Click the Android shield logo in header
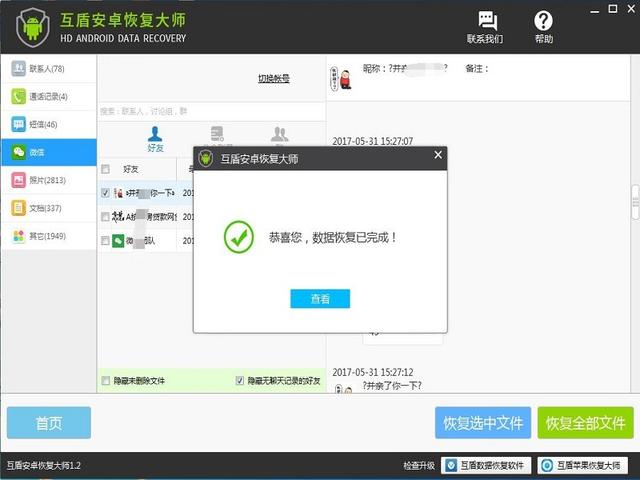 32,27
